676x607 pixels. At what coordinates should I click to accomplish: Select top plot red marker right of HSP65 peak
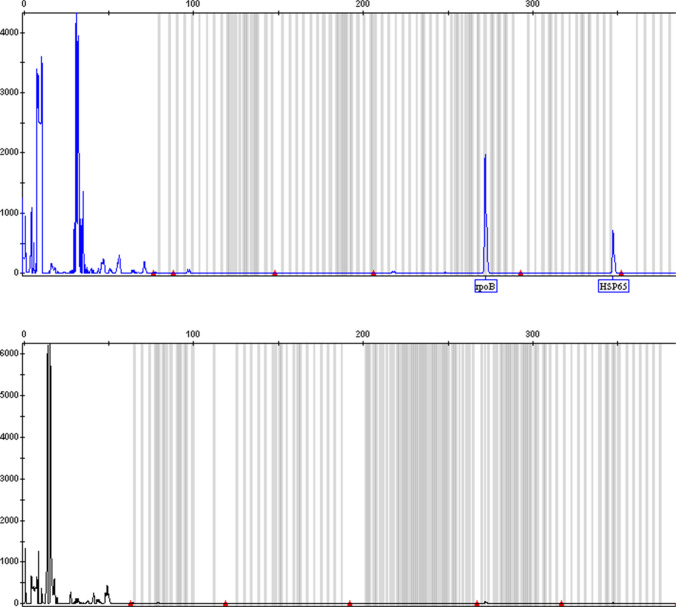click(621, 272)
